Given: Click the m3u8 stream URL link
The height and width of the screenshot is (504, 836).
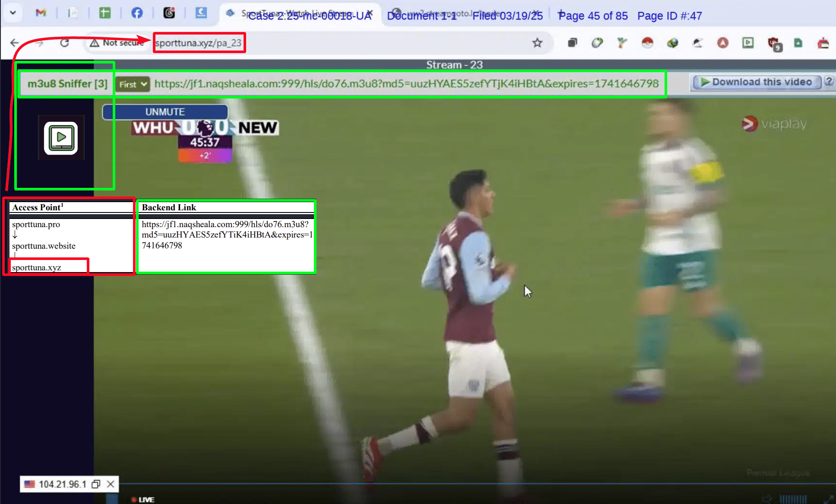Looking at the screenshot, I should coord(406,83).
